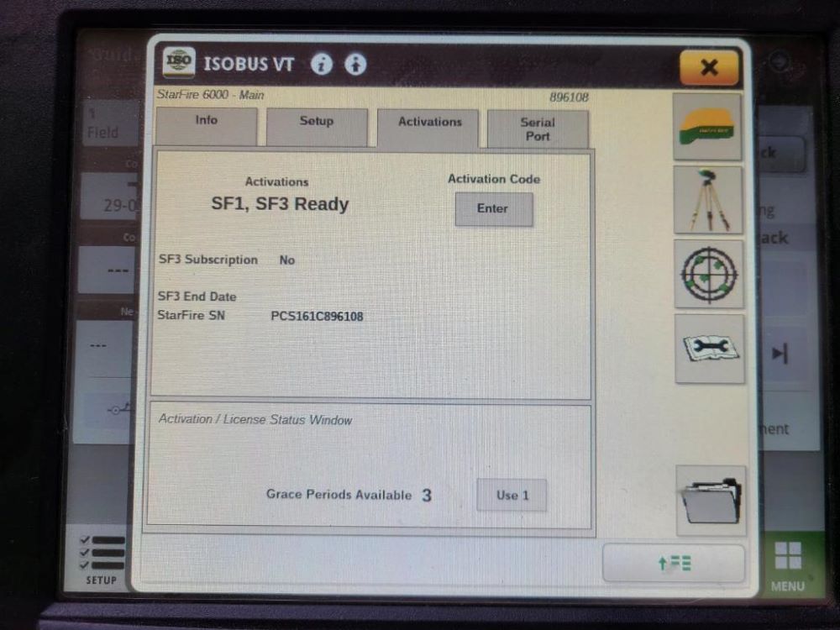This screenshot has width=840, height=630.
Task: Open the Info tab
Action: pos(207,126)
